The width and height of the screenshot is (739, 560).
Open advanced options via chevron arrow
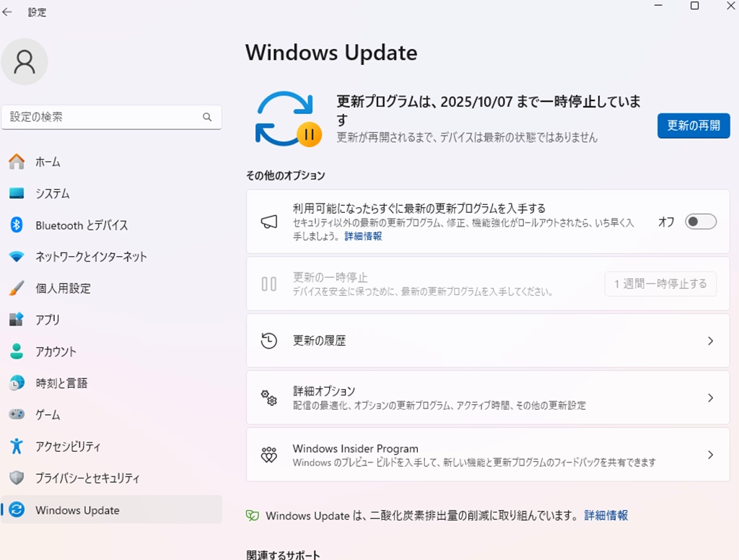(x=710, y=398)
